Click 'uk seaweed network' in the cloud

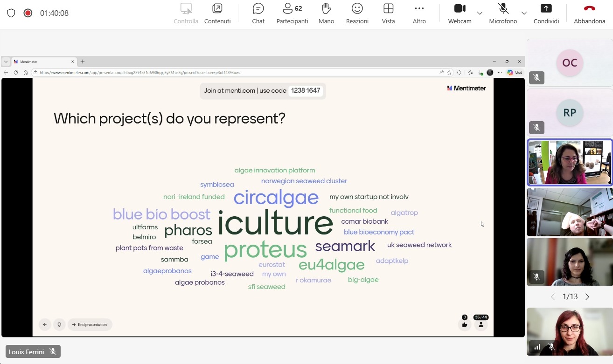point(419,245)
